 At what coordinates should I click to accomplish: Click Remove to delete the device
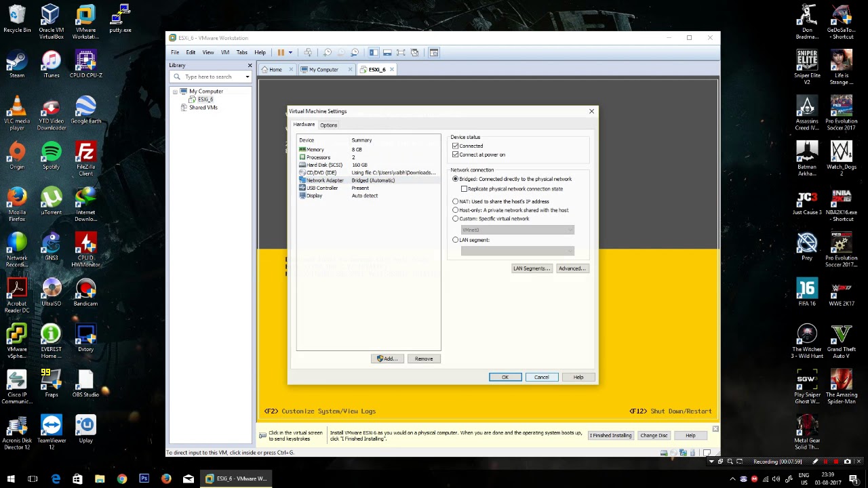[x=424, y=359]
